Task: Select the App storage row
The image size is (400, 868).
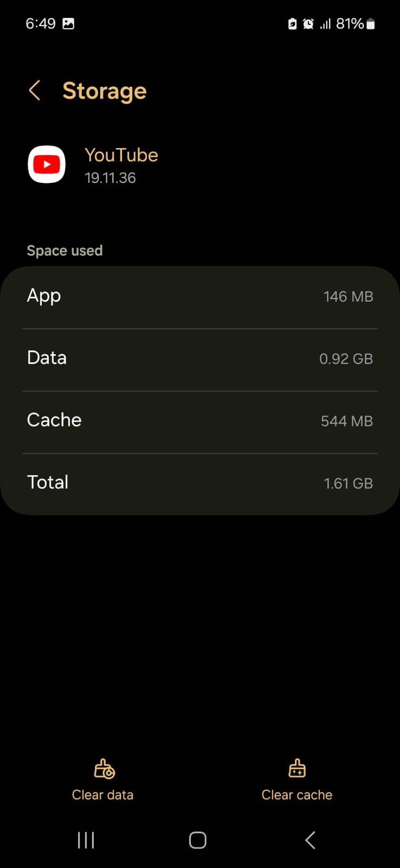Action: (200, 297)
